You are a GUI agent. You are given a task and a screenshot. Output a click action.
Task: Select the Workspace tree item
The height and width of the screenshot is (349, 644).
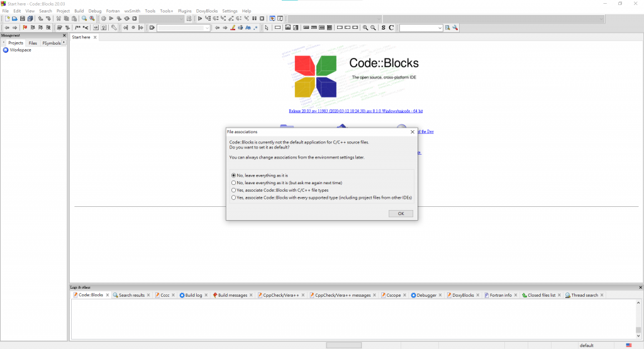tap(17, 50)
